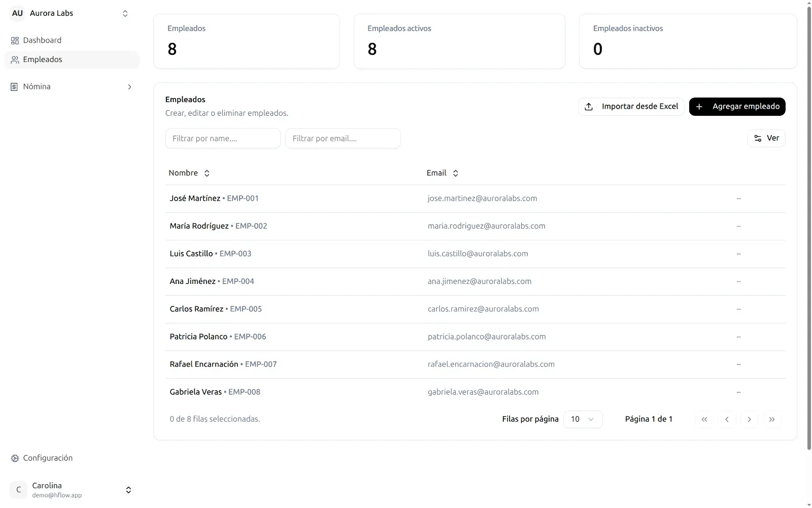Click Gabriela Veras name cell
Viewport: 812px width, 508px height.
215,392
